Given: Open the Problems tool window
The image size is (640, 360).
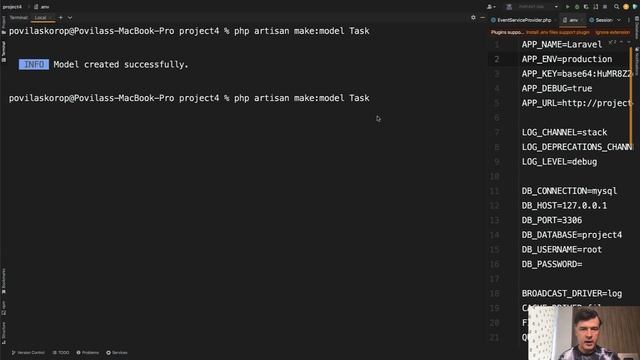Looking at the screenshot, I should (88, 353).
